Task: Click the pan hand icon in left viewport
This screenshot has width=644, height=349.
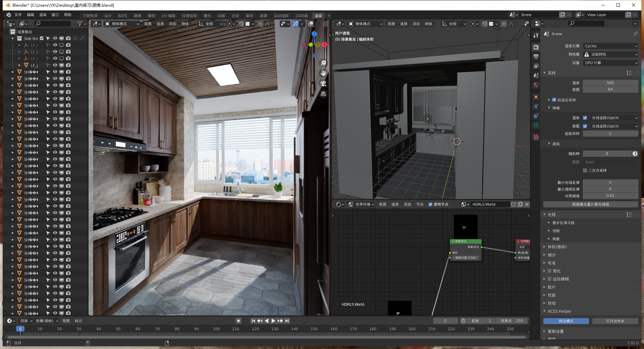Action: coord(323,73)
